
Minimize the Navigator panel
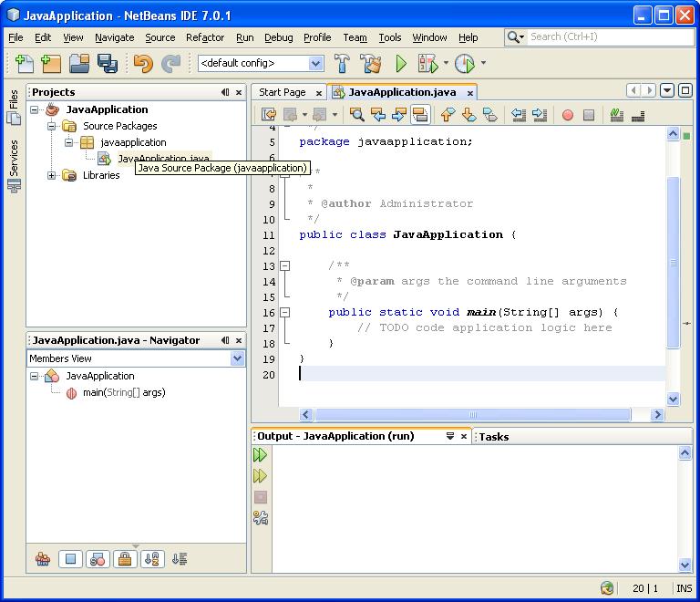(225, 340)
